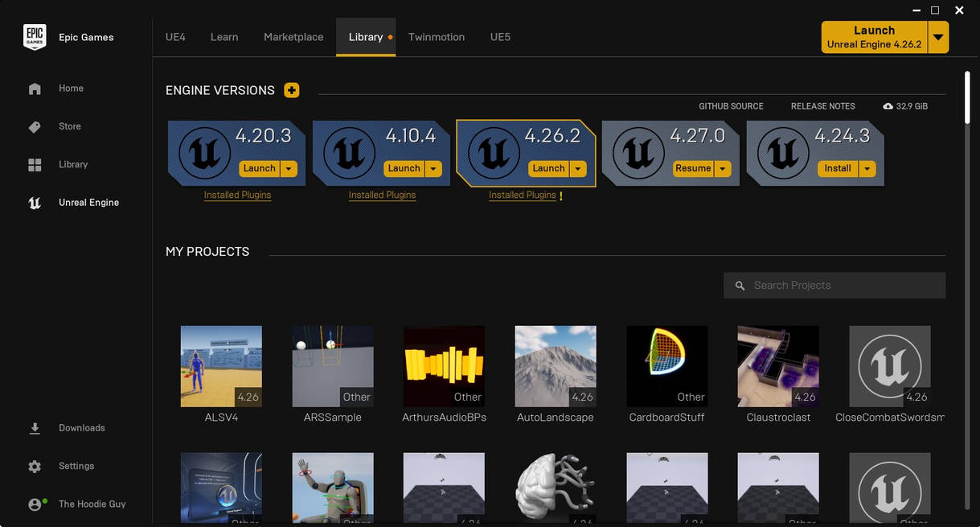Click the ALSV4 project name
Screen dimensions: 980x527
221,418
